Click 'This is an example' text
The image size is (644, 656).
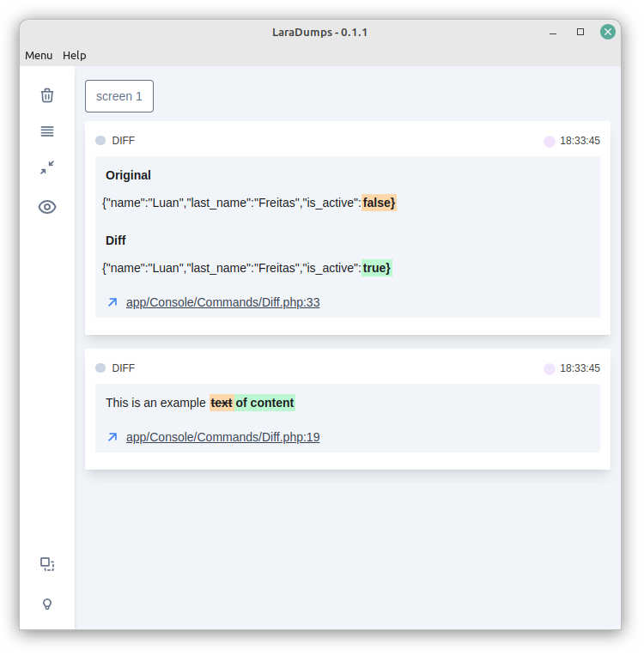155,403
